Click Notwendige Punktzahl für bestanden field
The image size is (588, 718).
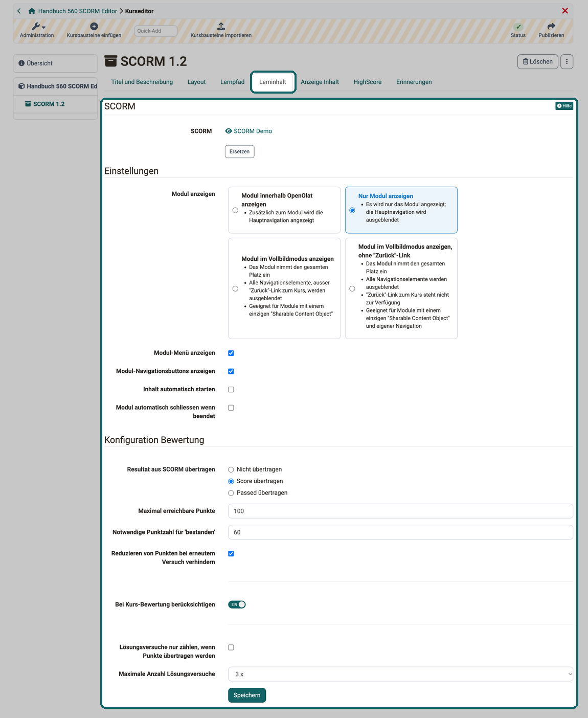400,532
